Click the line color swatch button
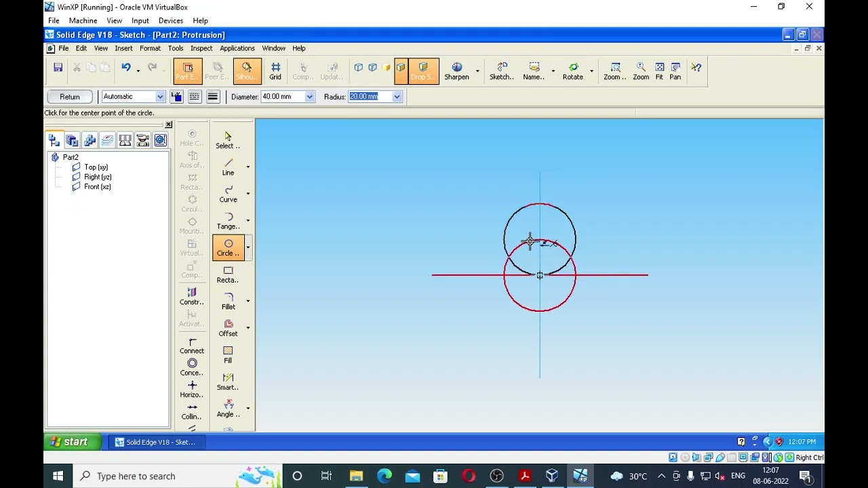The height and width of the screenshot is (488, 868). pyautogui.click(x=176, y=97)
